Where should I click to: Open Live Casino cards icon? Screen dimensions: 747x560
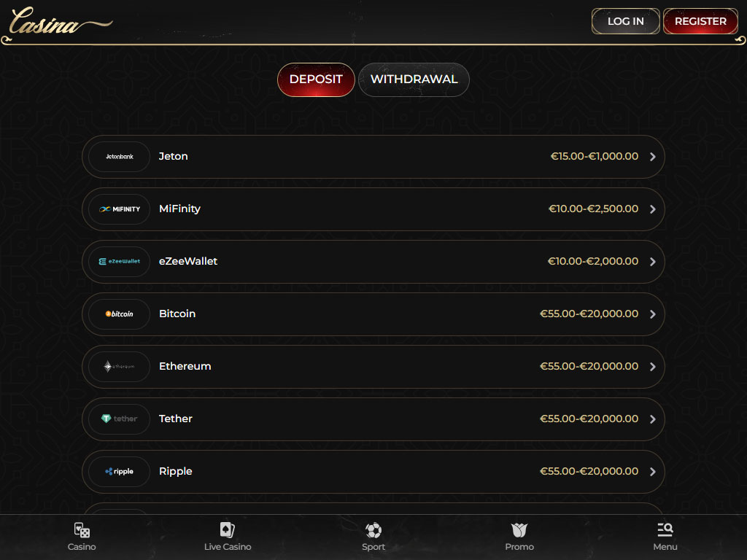[228, 530]
